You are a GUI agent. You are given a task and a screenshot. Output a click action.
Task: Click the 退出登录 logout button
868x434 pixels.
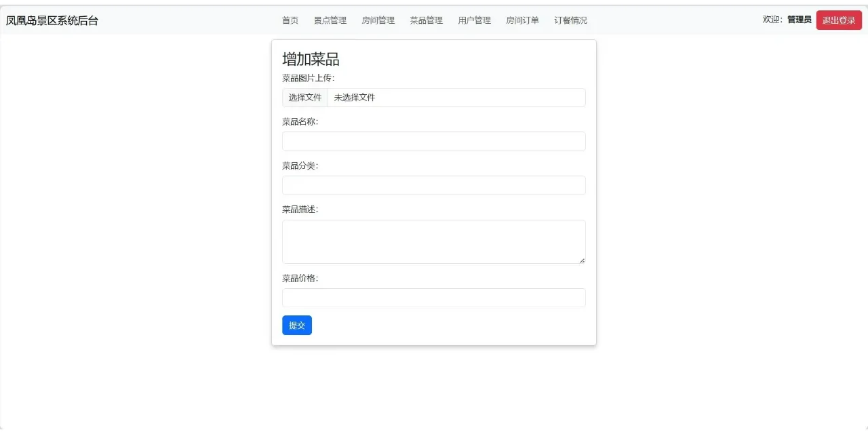click(839, 20)
